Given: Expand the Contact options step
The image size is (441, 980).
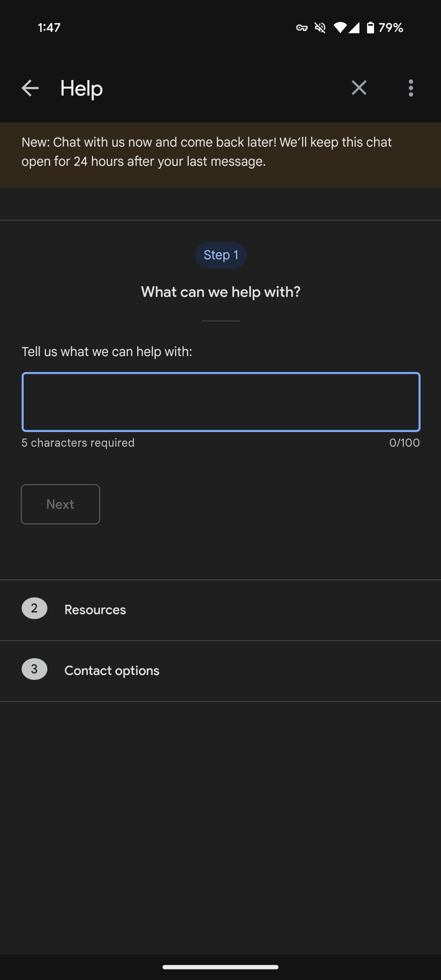Looking at the screenshot, I should pos(112,670).
